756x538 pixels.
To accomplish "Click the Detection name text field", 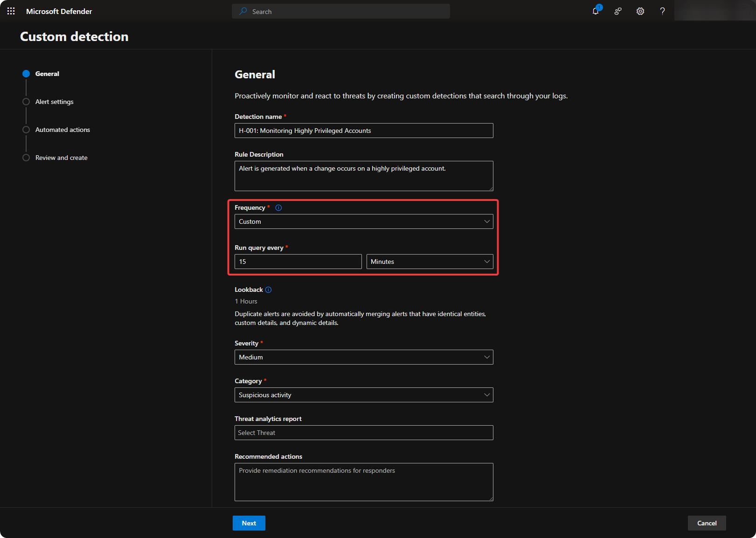I will [x=363, y=131].
